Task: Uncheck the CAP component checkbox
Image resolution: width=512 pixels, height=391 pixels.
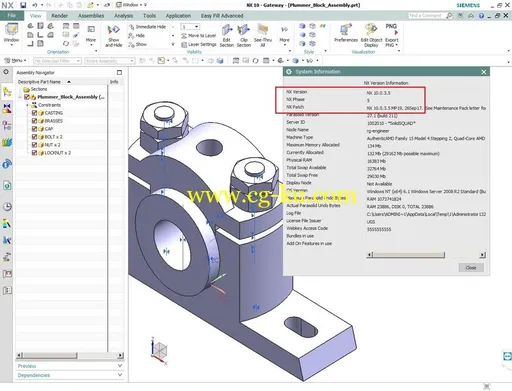Action: [x=34, y=129]
